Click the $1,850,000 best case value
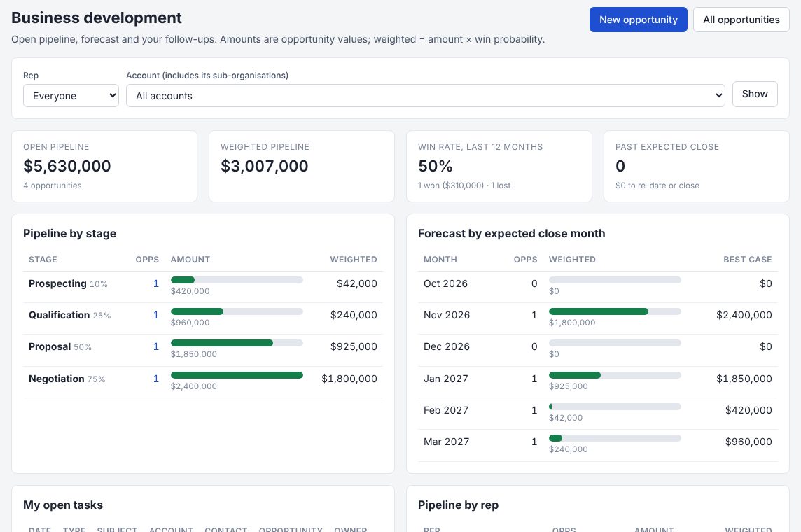 (744, 379)
